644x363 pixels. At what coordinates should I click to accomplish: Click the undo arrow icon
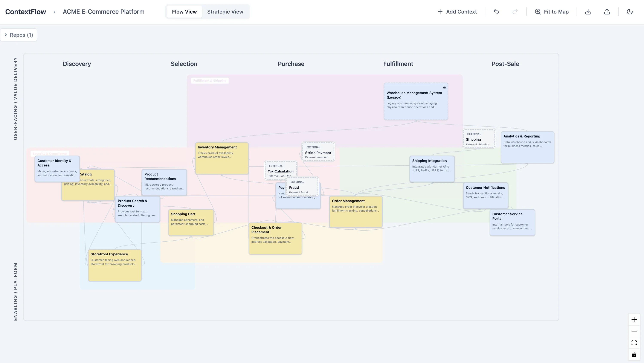point(496,12)
